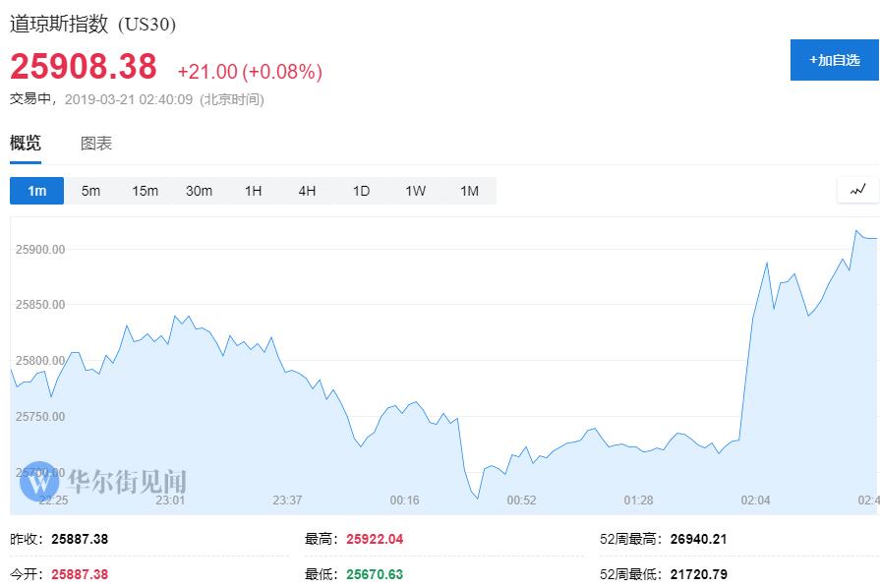Viewport: 880px width, 588px height.
Task: Add index to watchlist with +加自选
Action: click(x=834, y=60)
